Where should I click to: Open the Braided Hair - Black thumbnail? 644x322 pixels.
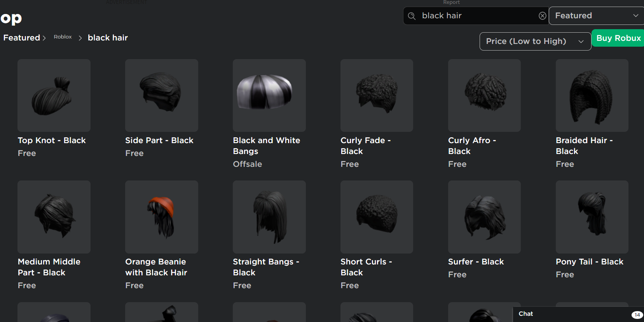[x=592, y=96]
